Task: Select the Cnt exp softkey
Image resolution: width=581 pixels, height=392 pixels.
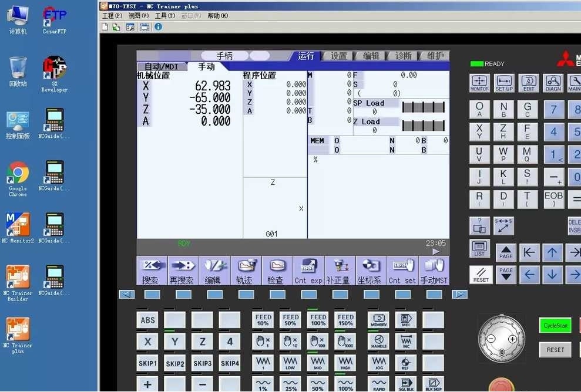Action: [308, 271]
